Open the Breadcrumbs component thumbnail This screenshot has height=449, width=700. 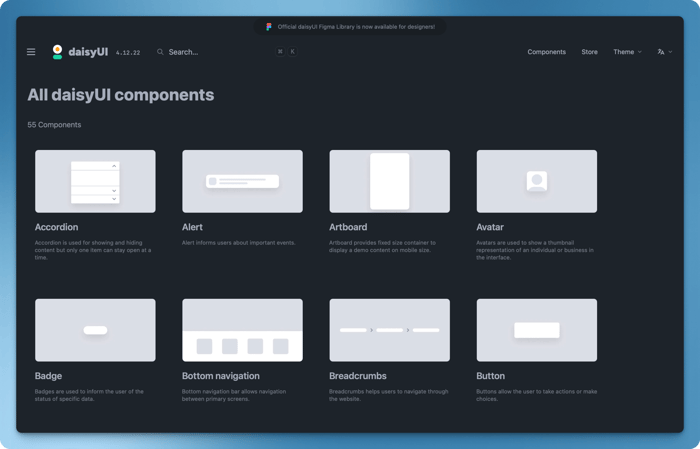(390, 330)
